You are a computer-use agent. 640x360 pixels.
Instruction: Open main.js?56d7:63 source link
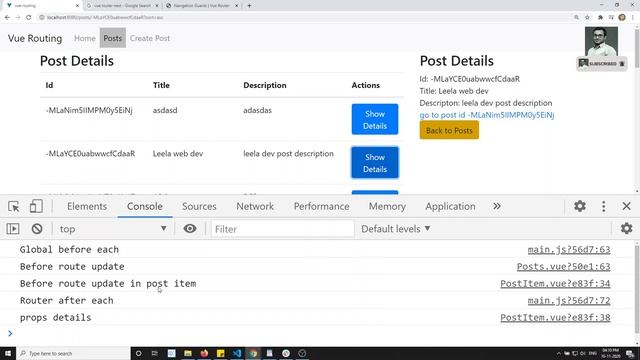pyautogui.click(x=569, y=249)
